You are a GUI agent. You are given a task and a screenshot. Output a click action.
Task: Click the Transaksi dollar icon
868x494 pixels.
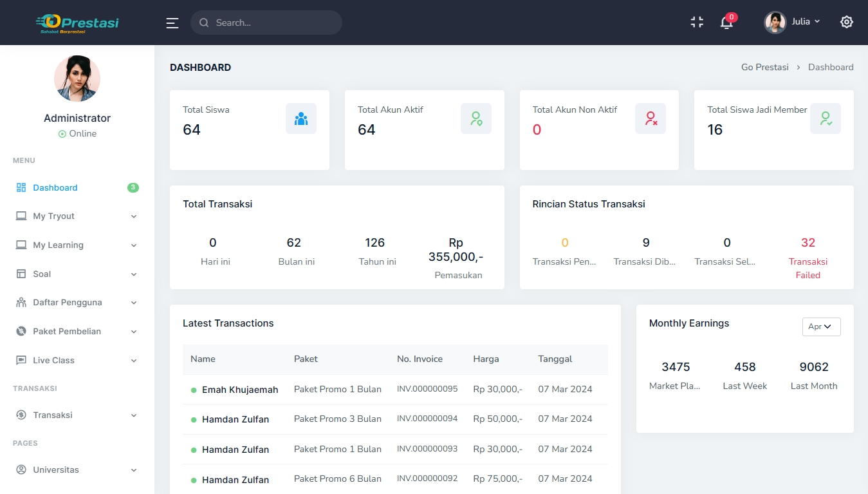pyautogui.click(x=21, y=415)
